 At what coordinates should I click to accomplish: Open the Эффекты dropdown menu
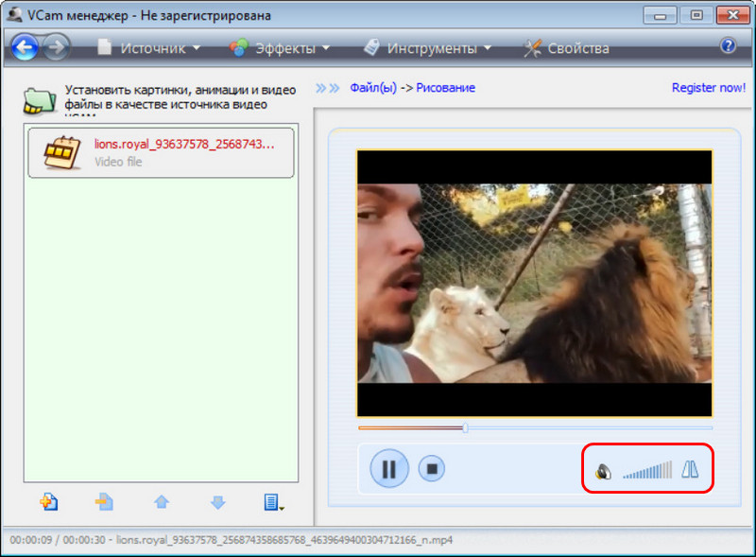click(279, 48)
